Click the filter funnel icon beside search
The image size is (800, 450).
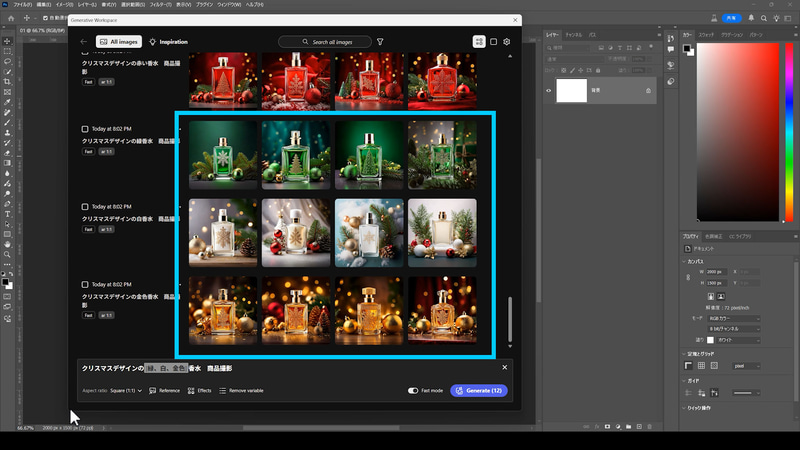pos(381,42)
